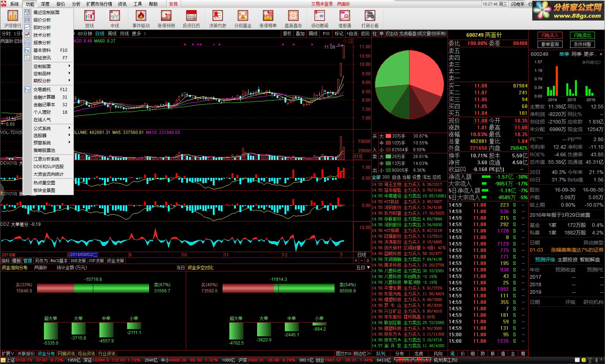Add stock via +自选 button

352,33
